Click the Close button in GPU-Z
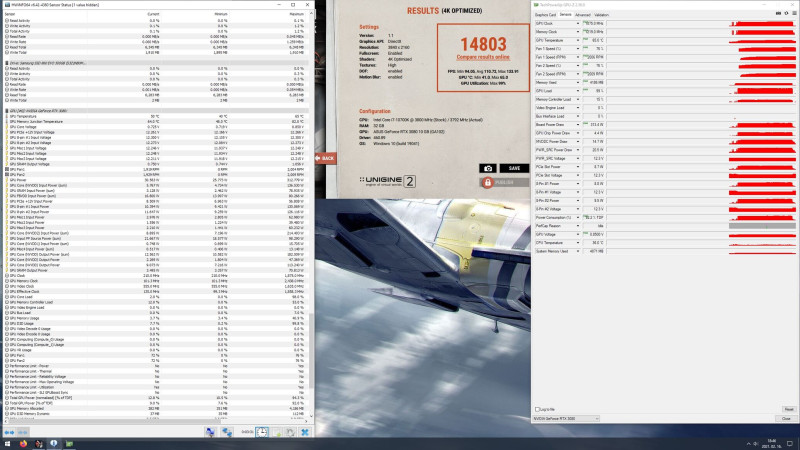This screenshot has height=450, width=800. (786, 418)
